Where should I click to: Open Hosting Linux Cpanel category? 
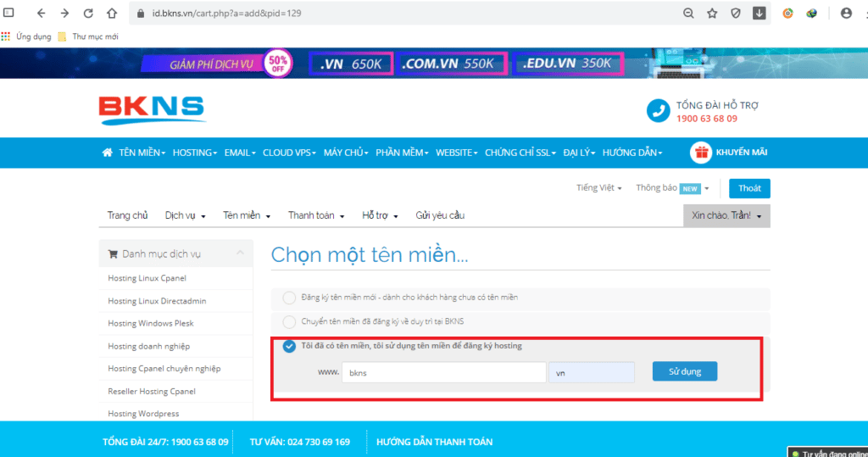pos(147,278)
